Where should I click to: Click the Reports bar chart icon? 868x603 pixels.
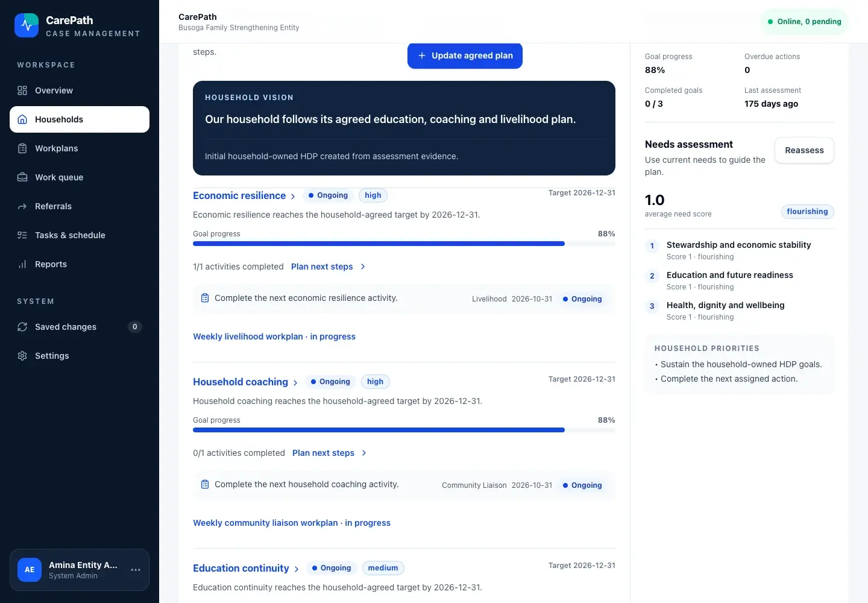coord(22,264)
